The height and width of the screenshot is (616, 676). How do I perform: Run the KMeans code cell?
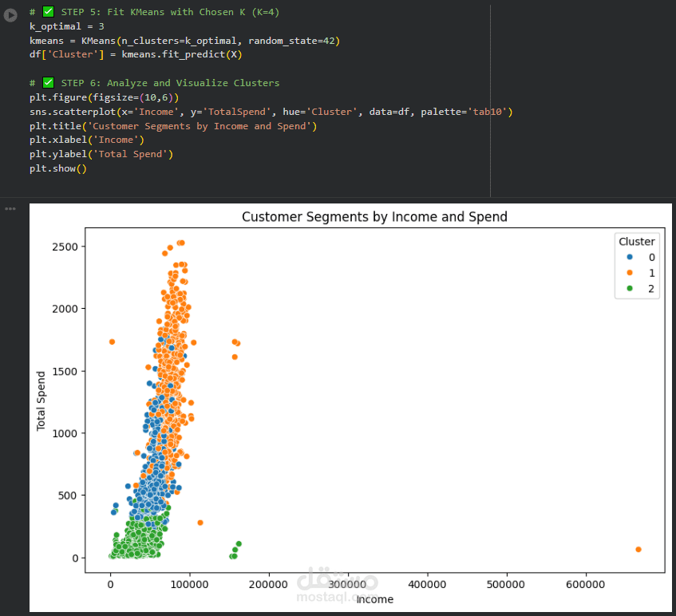coord(10,15)
